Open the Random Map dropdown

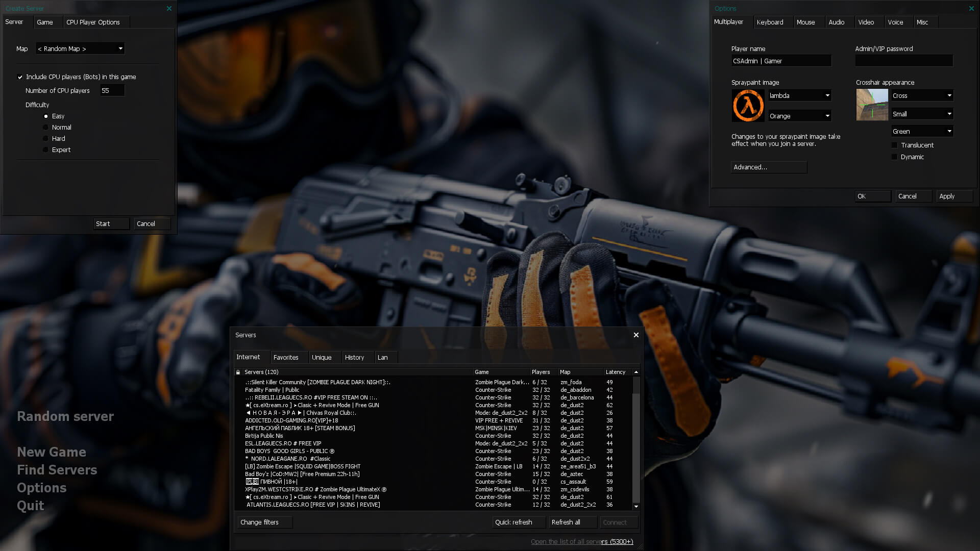tap(80, 49)
